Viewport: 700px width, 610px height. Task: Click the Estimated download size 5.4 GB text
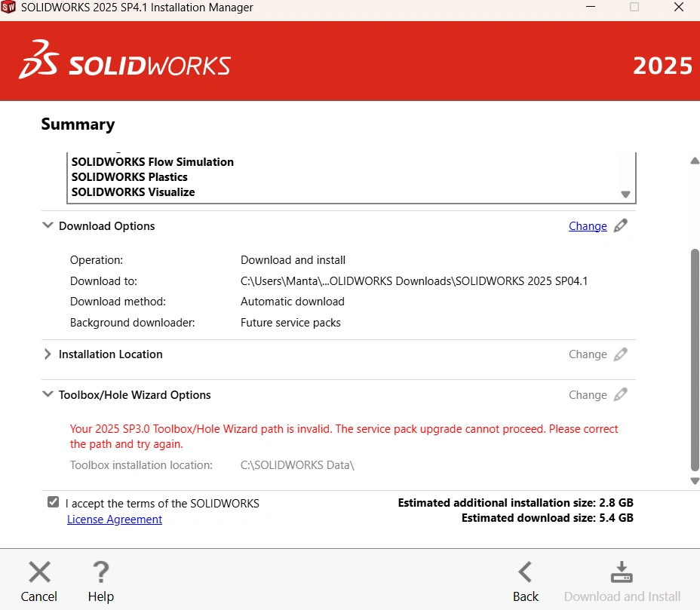coord(548,518)
